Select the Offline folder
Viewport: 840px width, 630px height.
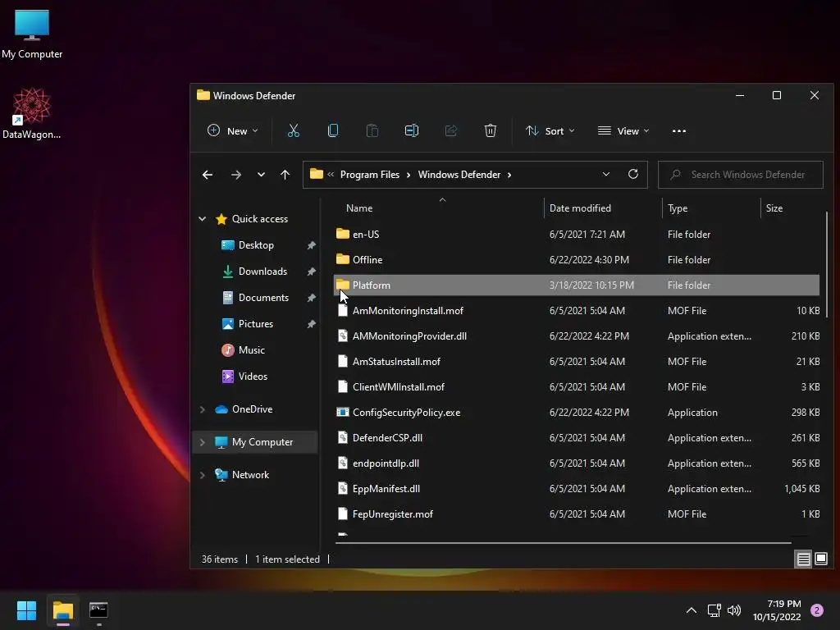[x=577, y=260]
